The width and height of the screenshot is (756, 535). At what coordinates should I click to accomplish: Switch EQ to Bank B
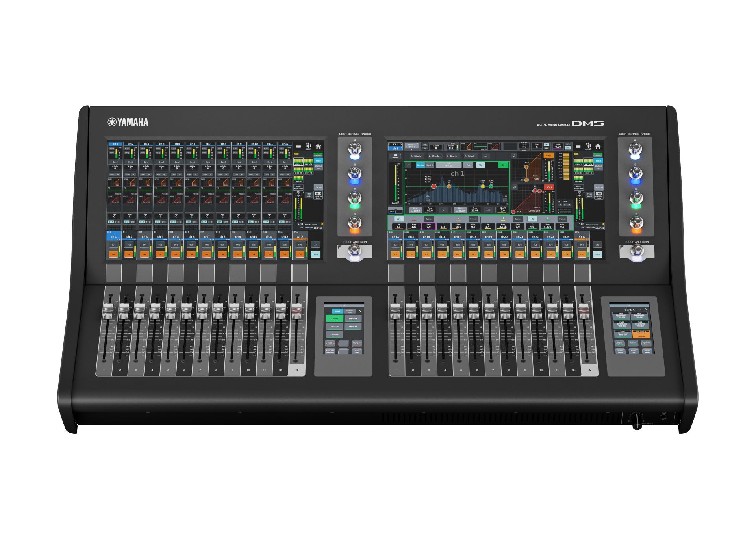click(x=430, y=165)
